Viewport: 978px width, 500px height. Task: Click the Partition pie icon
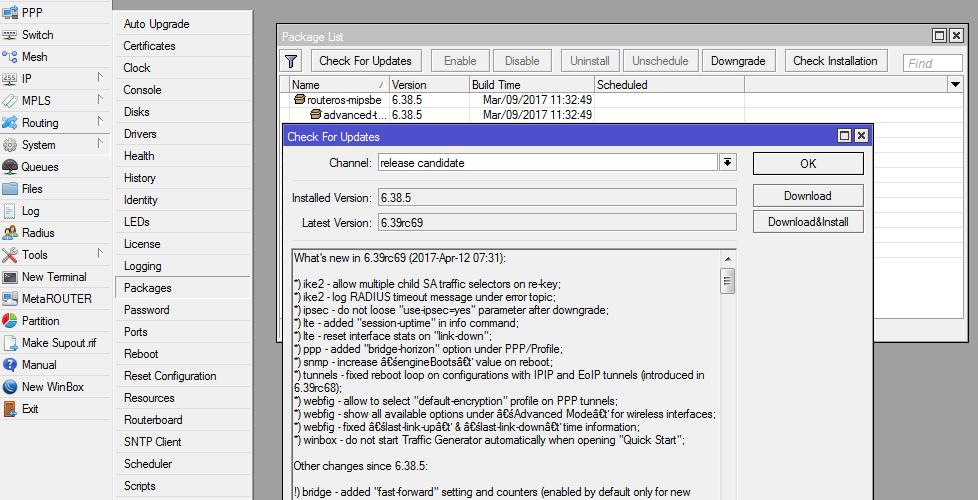pyautogui.click(x=9, y=320)
